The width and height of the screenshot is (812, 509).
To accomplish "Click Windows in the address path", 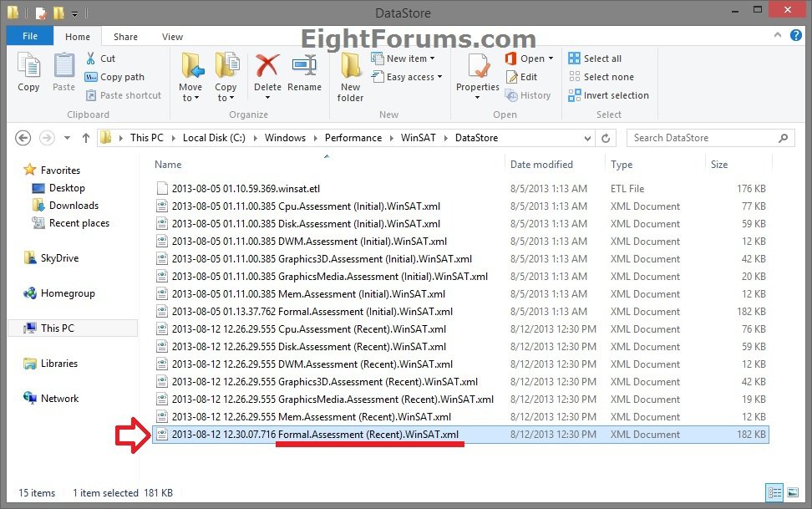I will coord(285,138).
